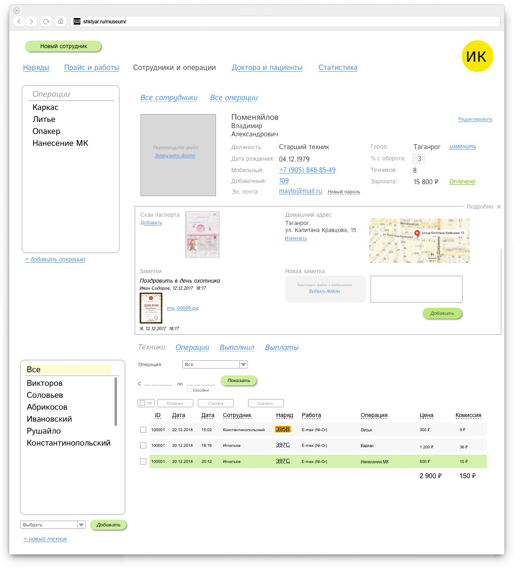The width and height of the screenshot is (514, 570).
Task: Reload the page with the refresh icon
Action: coord(46,21)
